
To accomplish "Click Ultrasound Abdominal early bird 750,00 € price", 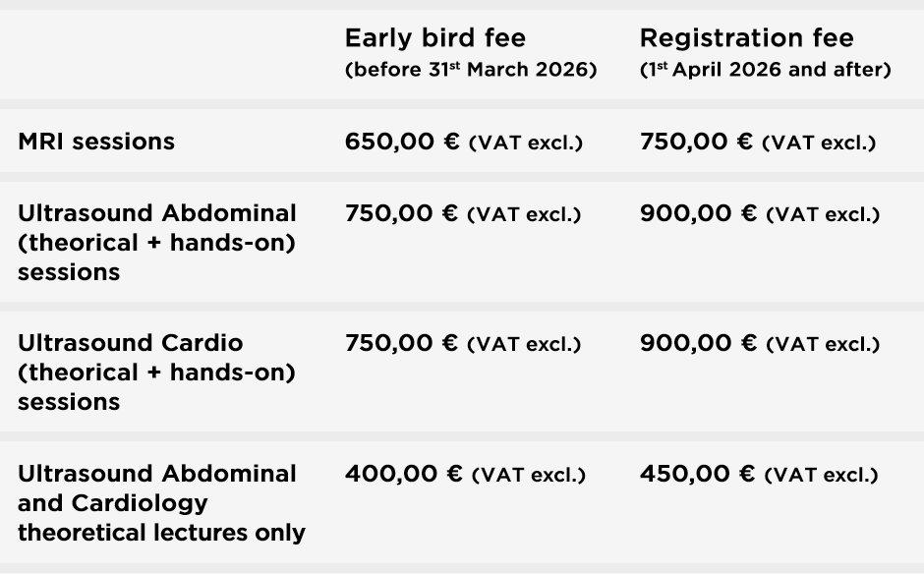I will click(401, 213).
